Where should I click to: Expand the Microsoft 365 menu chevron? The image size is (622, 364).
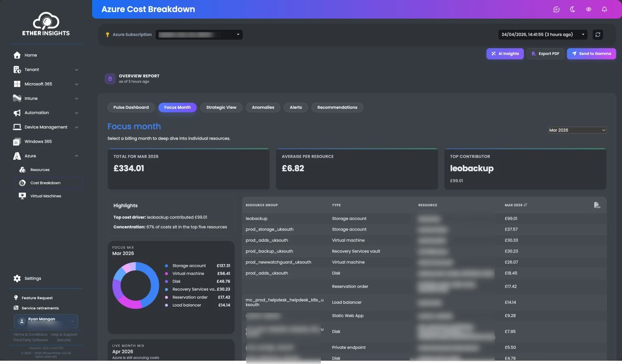tap(77, 84)
